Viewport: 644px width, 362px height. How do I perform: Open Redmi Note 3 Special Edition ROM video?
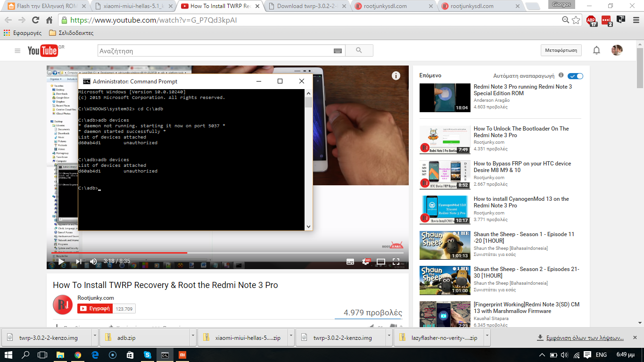pos(523,90)
